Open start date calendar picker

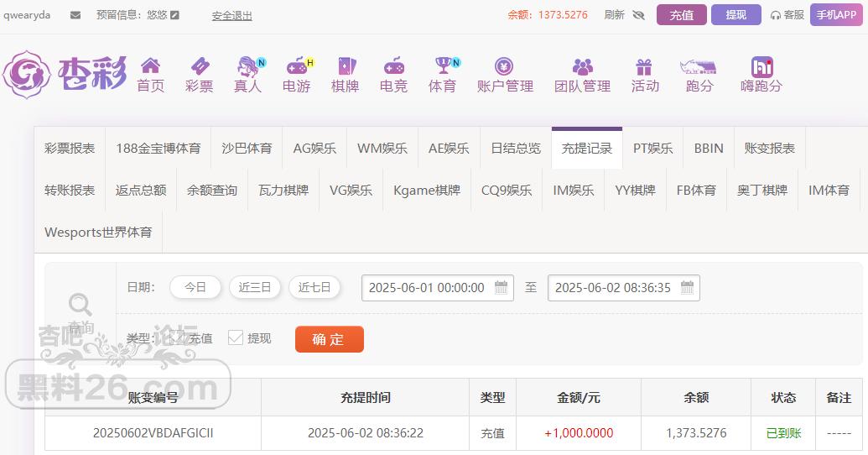click(502, 287)
